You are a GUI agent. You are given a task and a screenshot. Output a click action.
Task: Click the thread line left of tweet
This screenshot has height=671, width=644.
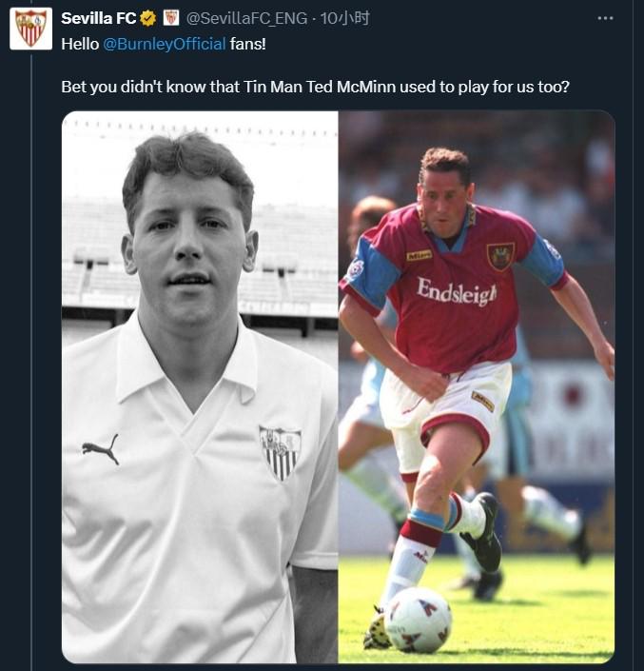(30, 381)
